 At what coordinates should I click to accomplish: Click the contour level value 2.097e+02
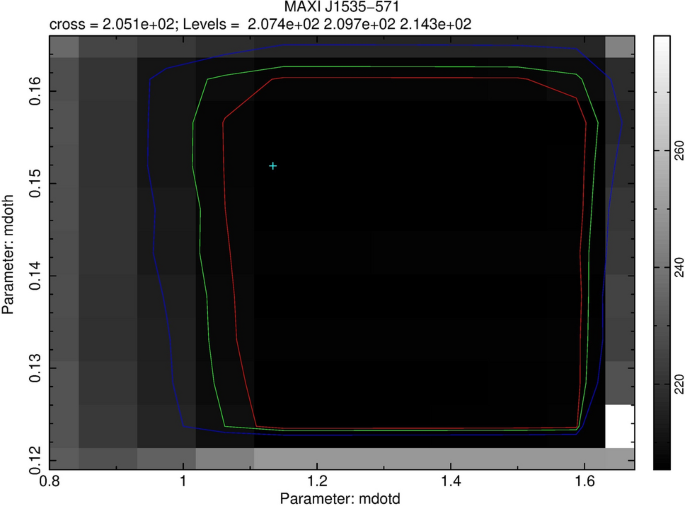[x=360, y=24]
